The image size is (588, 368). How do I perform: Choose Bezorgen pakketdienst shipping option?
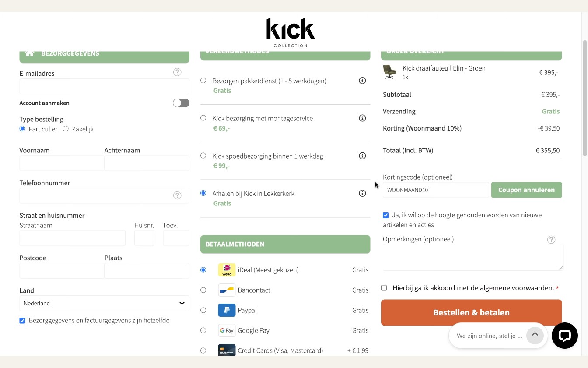click(x=203, y=81)
